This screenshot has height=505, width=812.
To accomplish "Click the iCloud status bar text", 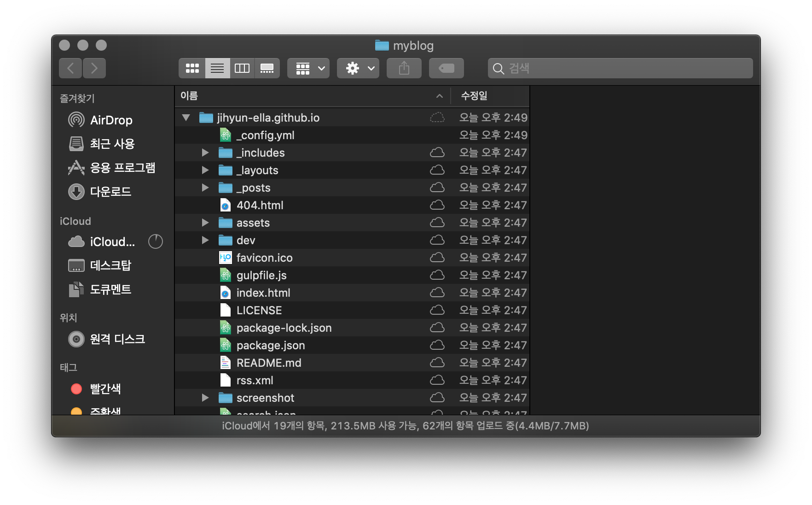I will [x=406, y=426].
